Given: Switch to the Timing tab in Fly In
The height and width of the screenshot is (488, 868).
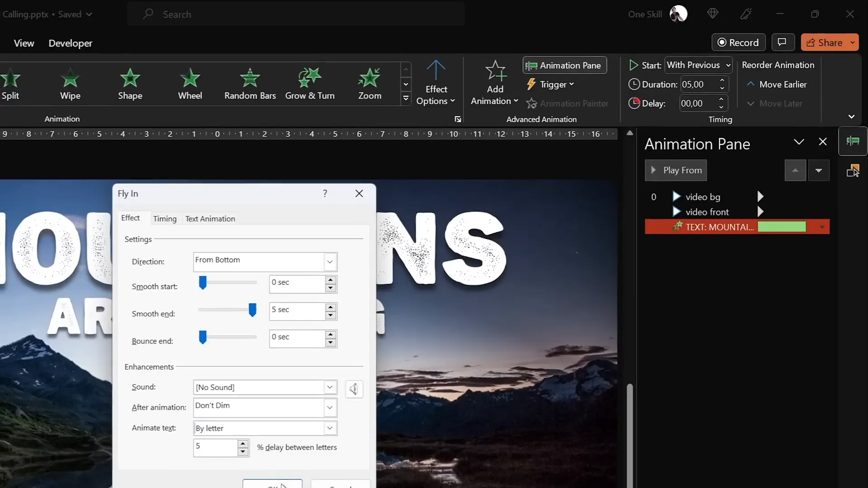Looking at the screenshot, I should (165, 219).
